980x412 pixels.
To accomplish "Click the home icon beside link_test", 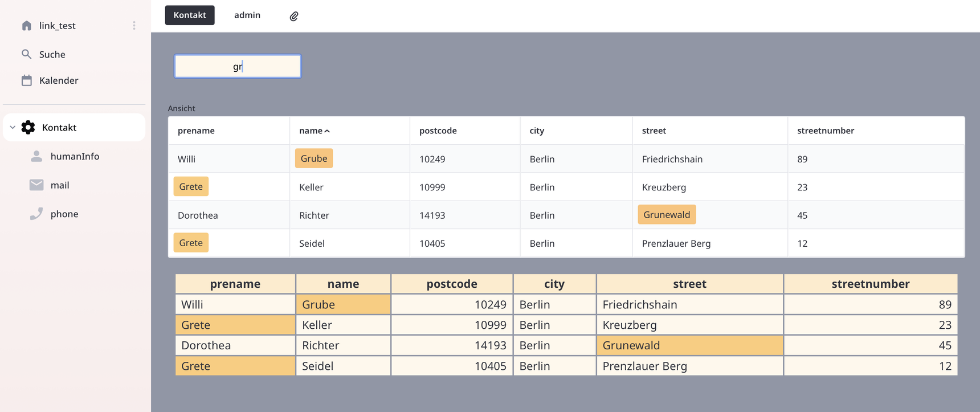I will click(26, 26).
